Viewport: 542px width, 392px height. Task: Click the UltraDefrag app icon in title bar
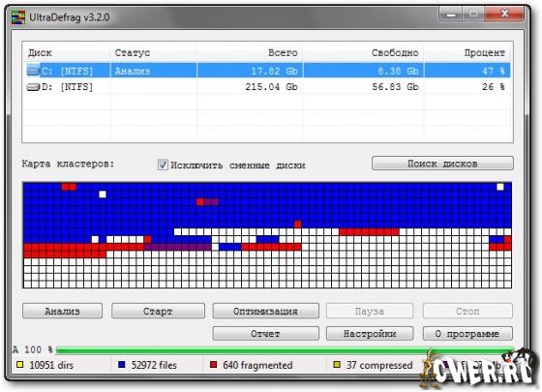18,17
